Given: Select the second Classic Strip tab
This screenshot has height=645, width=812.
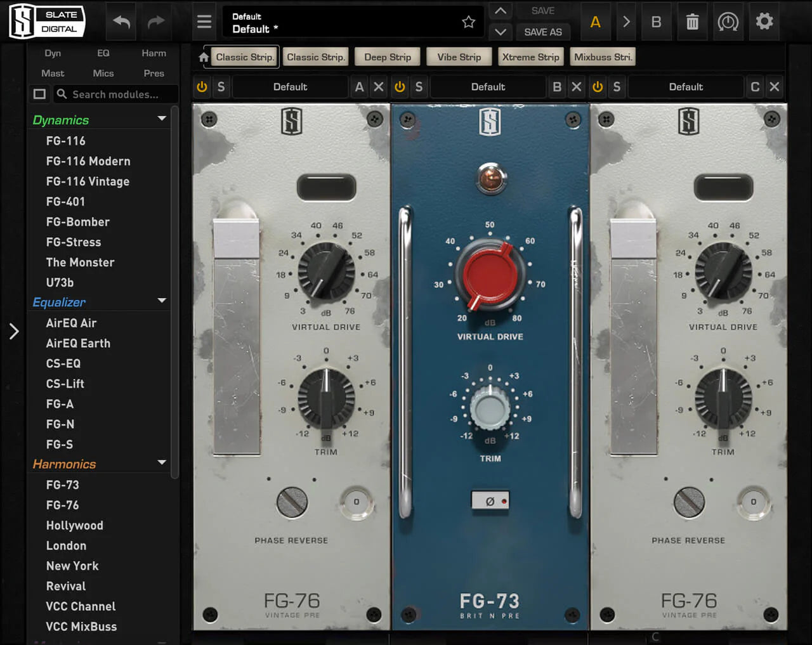Looking at the screenshot, I should pyautogui.click(x=316, y=57).
